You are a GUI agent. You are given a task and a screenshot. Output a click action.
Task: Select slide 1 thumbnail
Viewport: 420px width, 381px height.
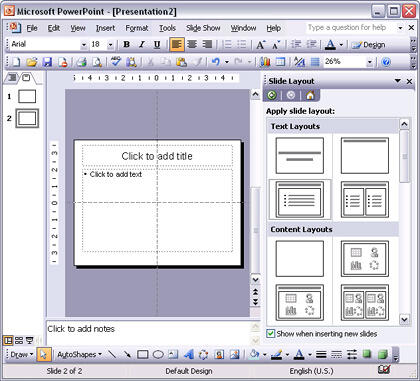tap(27, 96)
